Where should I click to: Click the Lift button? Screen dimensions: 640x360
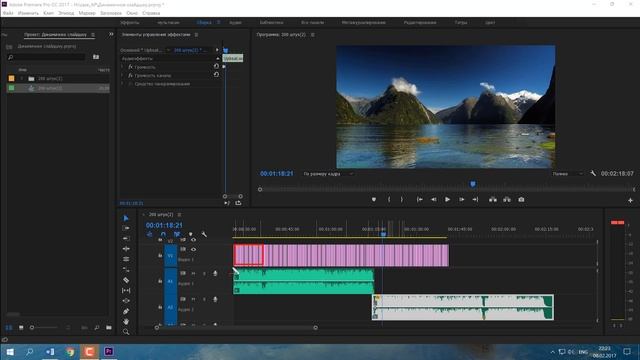click(493, 200)
